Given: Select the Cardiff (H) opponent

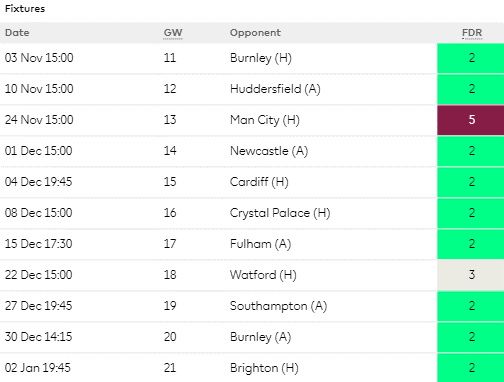Looking at the screenshot, I should 259,182.
